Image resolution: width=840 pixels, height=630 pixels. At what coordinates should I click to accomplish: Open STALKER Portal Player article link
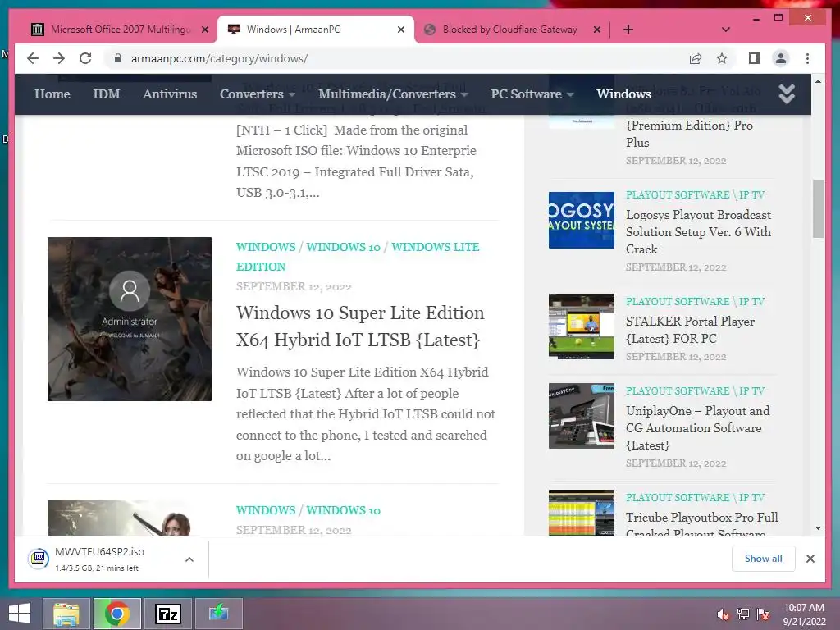(690, 330)
